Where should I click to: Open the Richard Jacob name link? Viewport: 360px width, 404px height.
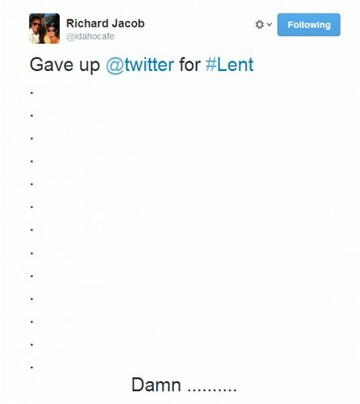click(x=105, y=23)
